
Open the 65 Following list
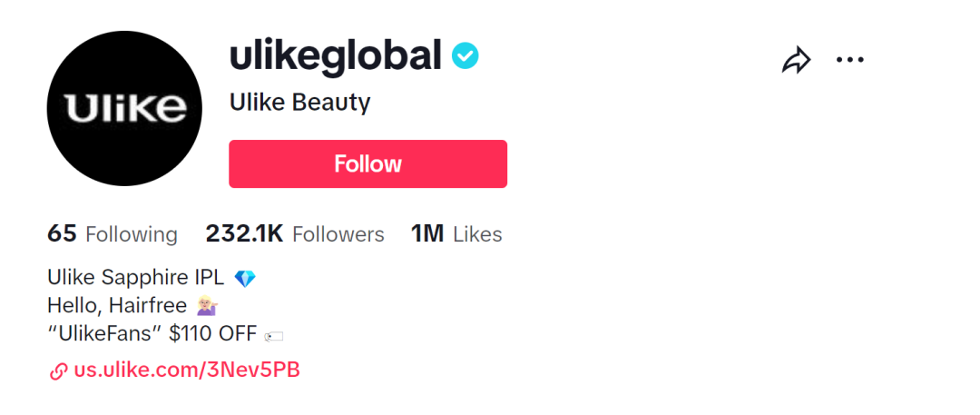[x=113, y=234]
